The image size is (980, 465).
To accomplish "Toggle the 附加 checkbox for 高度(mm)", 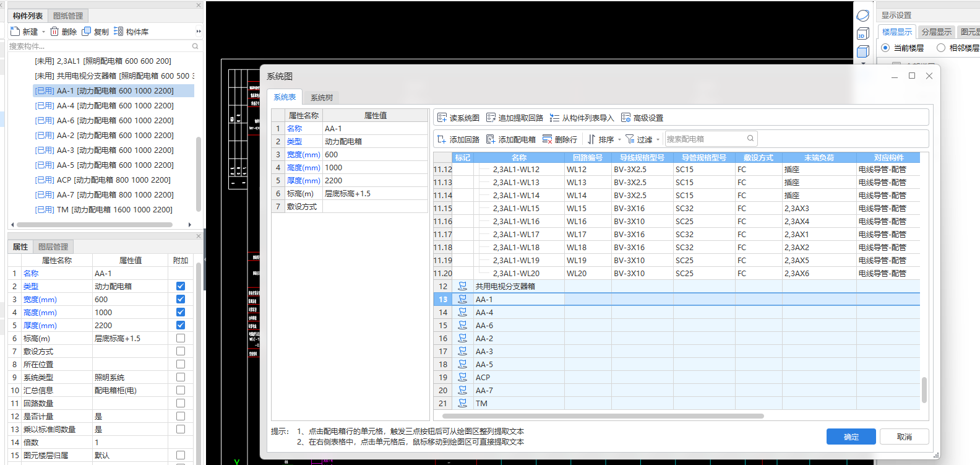I will click(181, 312).
